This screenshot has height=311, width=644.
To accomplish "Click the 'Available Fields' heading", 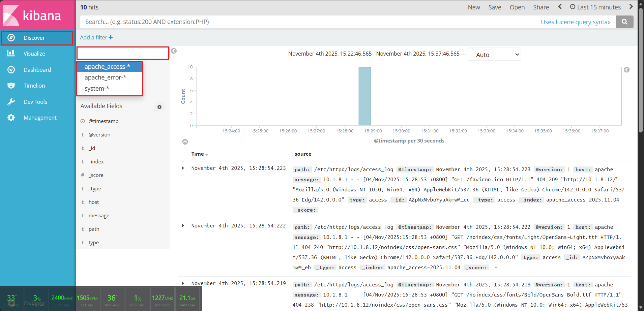I will pos(101,106).
